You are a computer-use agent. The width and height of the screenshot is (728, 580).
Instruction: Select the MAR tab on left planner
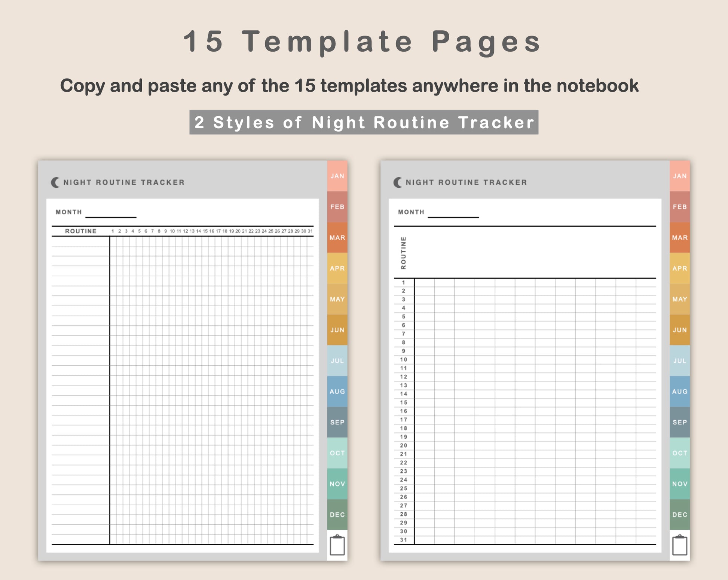click(337, 237)
